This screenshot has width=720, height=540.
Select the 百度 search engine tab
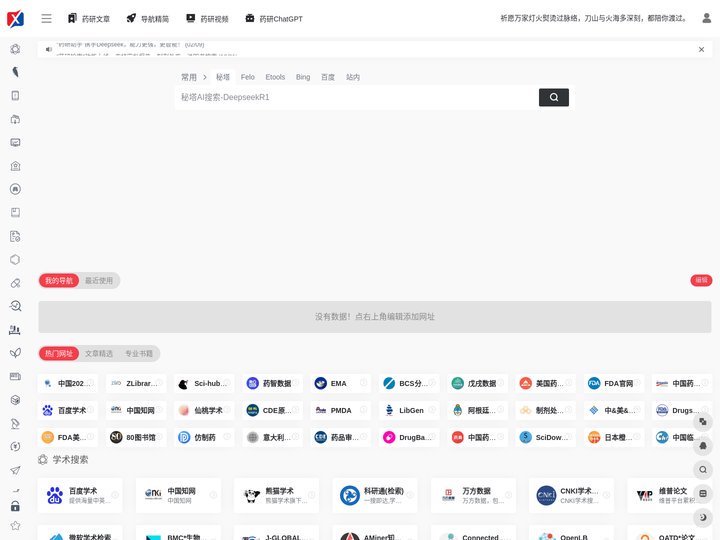click(x=328, y=77)
